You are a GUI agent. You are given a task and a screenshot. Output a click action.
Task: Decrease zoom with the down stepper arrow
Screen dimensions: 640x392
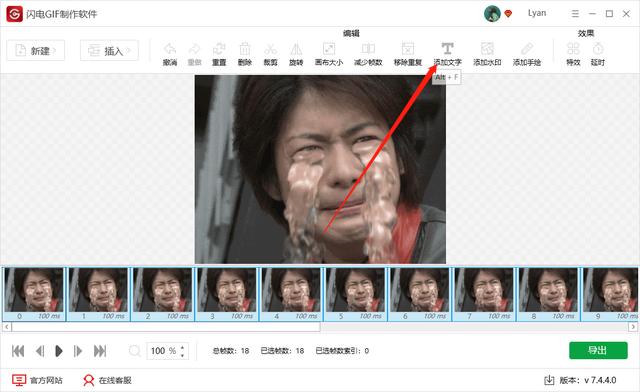[182, 355]
